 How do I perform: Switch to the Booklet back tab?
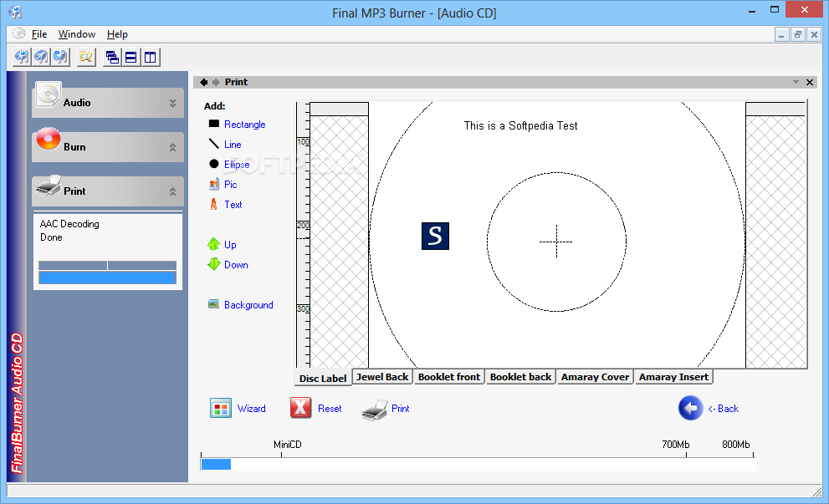(x=521, y=377)
